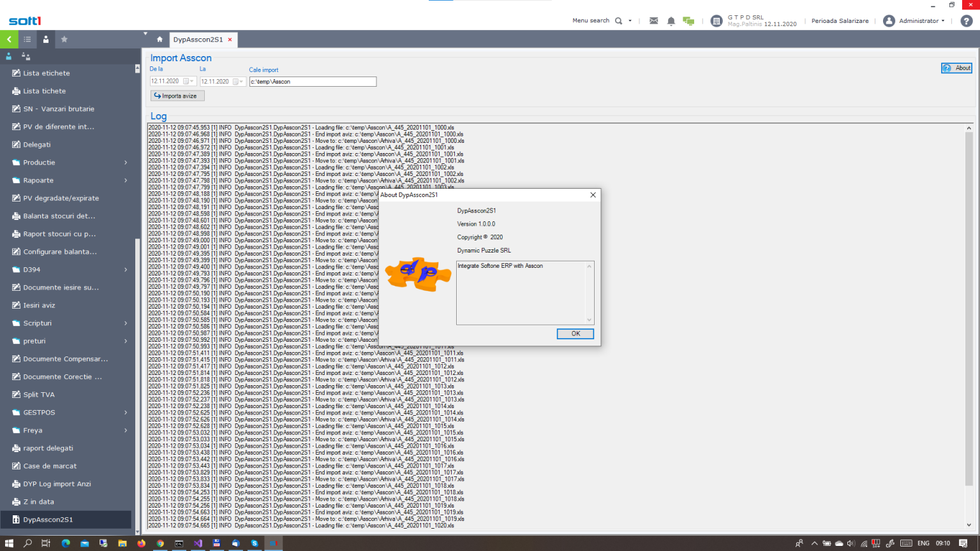Open notifications via the bell icon
This screenshot has height=551, width=980.
coord(671,20)
